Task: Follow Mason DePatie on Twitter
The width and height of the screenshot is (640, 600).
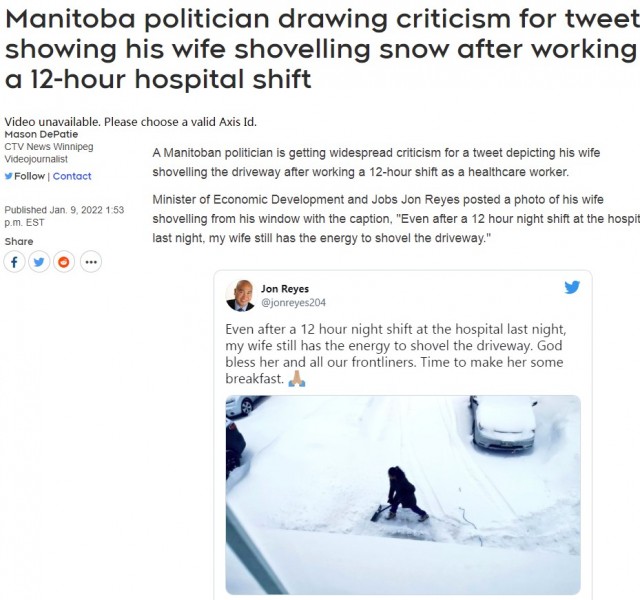Action: coord(29,176)
